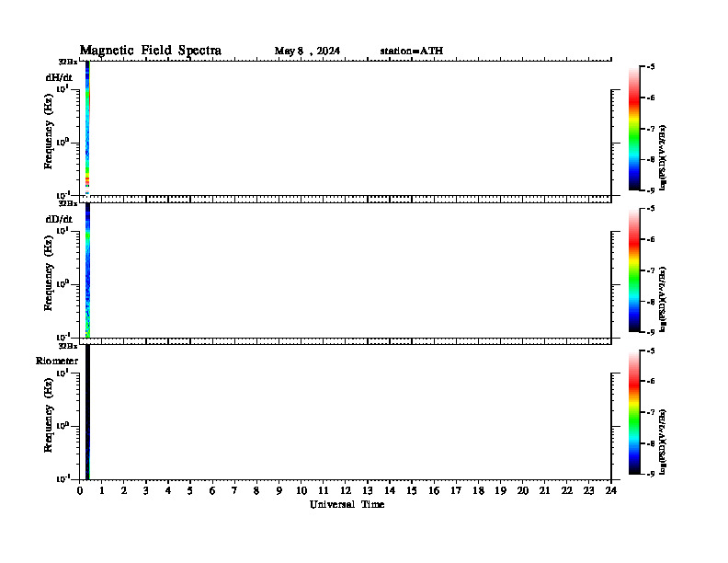Click the log(PSD) title beside dH/dt color bar

click(663, 157)
